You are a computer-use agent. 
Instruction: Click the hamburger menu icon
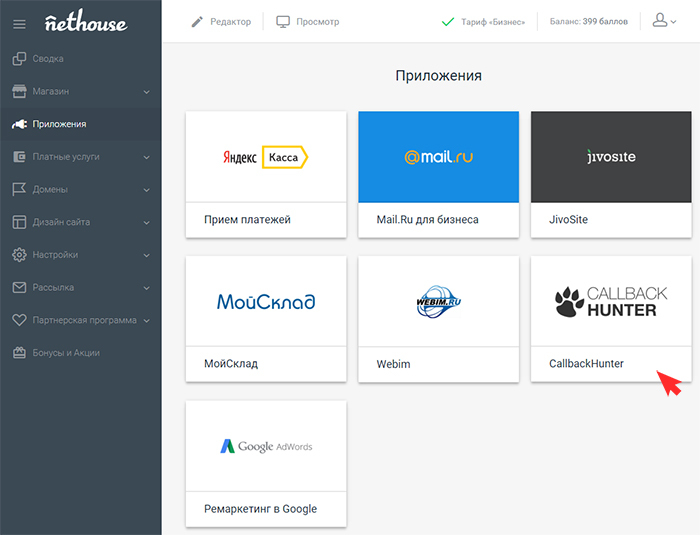pos(19,24)
